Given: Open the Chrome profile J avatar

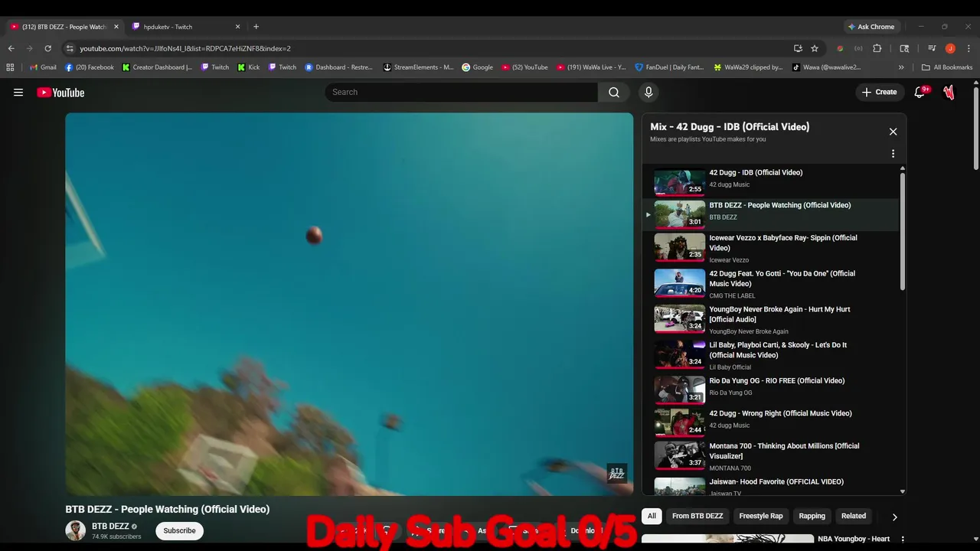Looking at the screenshot, I should point(950,48).
